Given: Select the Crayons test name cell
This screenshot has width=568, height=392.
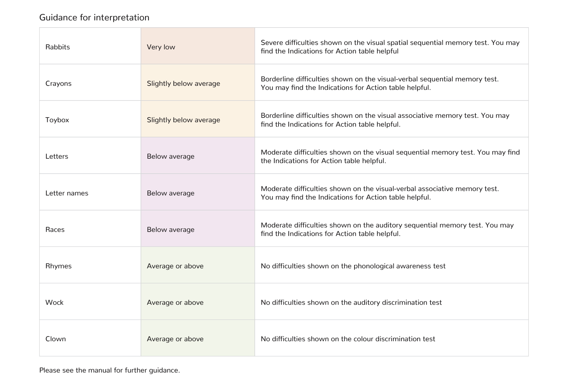Looking at the screenshot, I should pos(90,82).
